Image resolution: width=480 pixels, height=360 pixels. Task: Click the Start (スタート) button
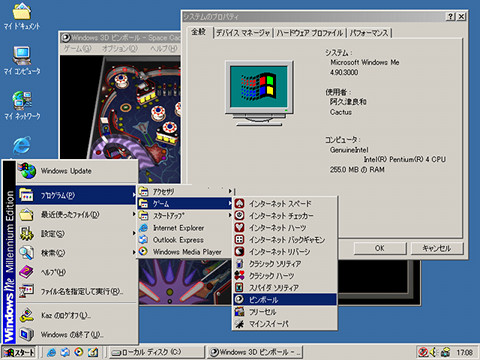(20, 352)
